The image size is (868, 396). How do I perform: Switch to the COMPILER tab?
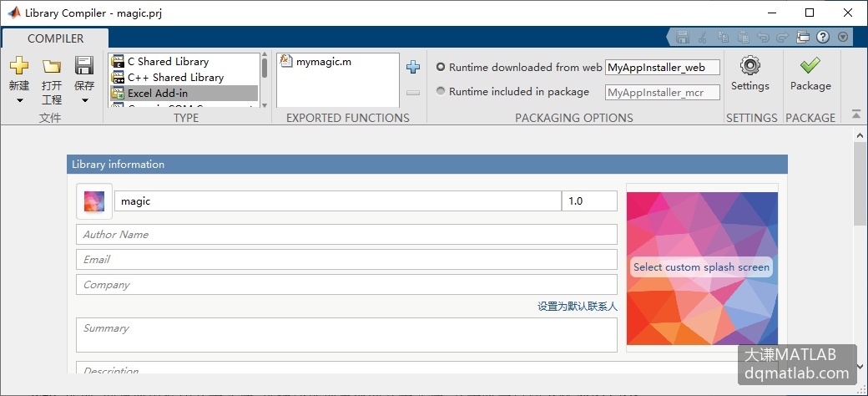tap(55, 38)
